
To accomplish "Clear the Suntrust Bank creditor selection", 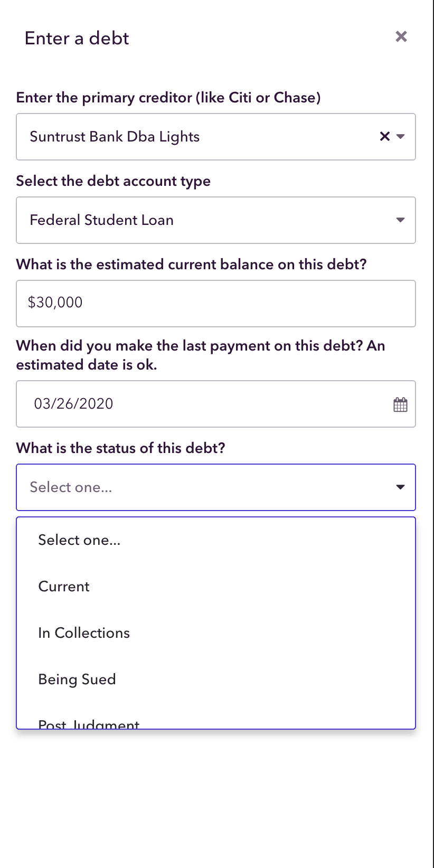I will (385, 137).
